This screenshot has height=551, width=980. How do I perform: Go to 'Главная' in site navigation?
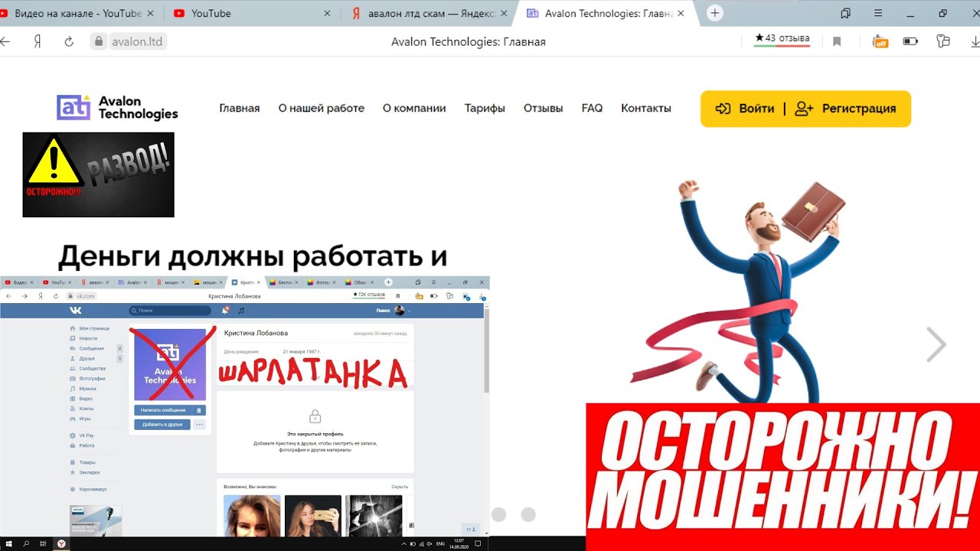tap(240, 109)
